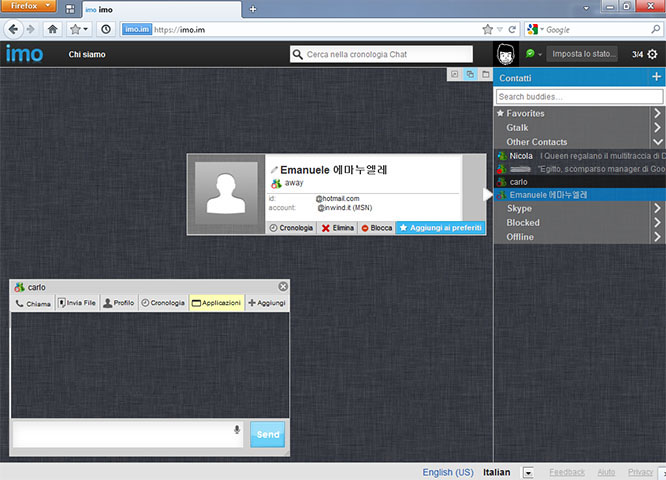Open Cronologia in carlo chat toolbar
This screenshot has width=666, height=480.
click(x=163, y=303)
